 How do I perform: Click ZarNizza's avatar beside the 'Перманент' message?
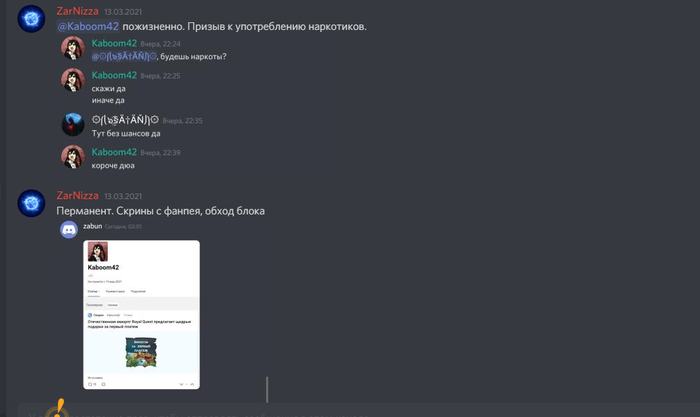[x=31, y=203]
